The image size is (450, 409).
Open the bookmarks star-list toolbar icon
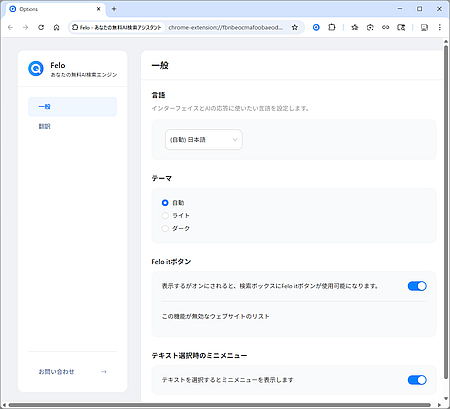(x=355, y=27)
